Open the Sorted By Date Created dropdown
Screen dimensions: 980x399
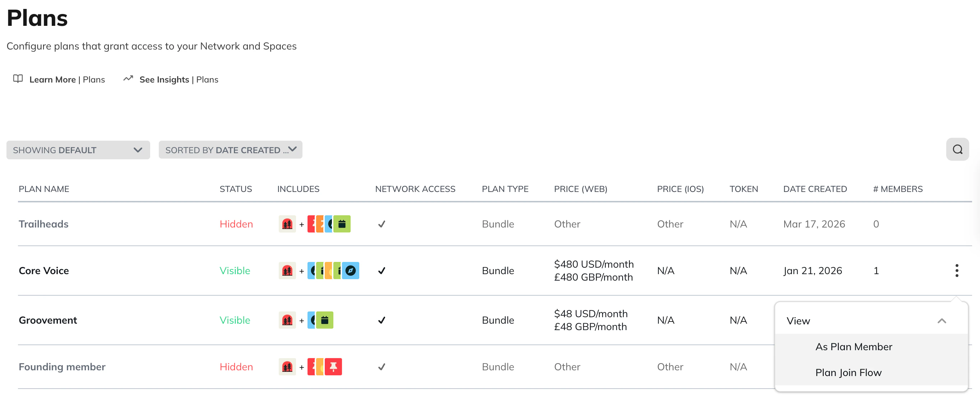coord(230,150)
